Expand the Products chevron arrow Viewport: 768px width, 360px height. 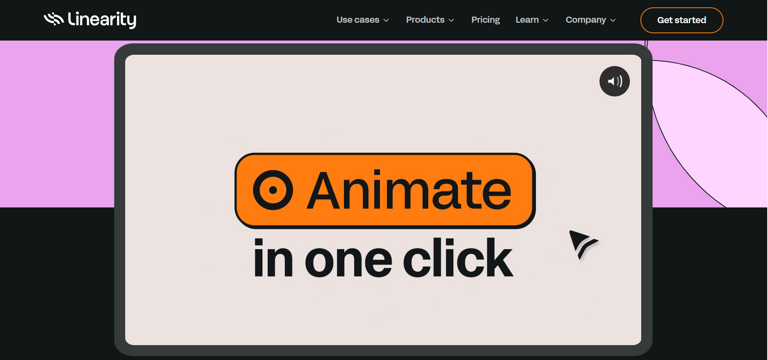451,21
